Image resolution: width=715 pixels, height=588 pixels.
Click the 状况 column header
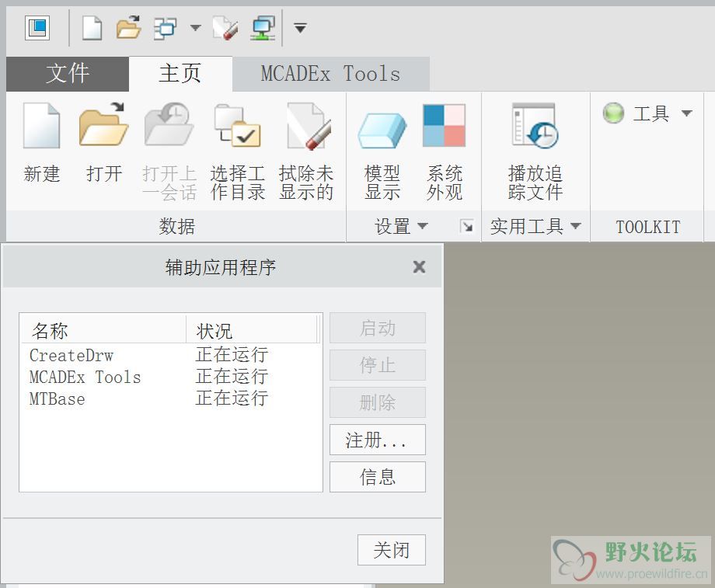click(251, 330)
